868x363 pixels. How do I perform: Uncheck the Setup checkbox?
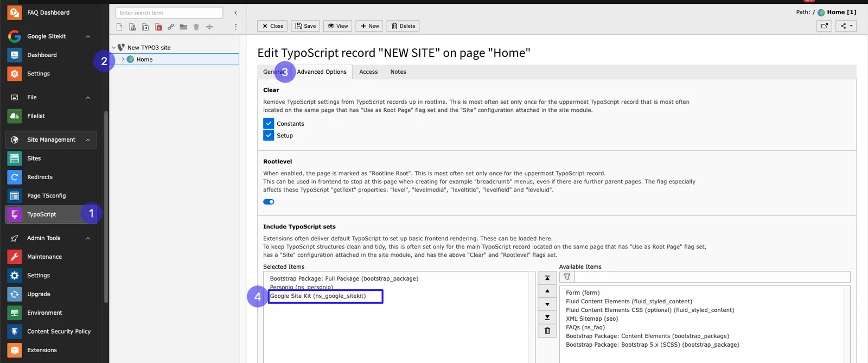(x=269, y=136)
